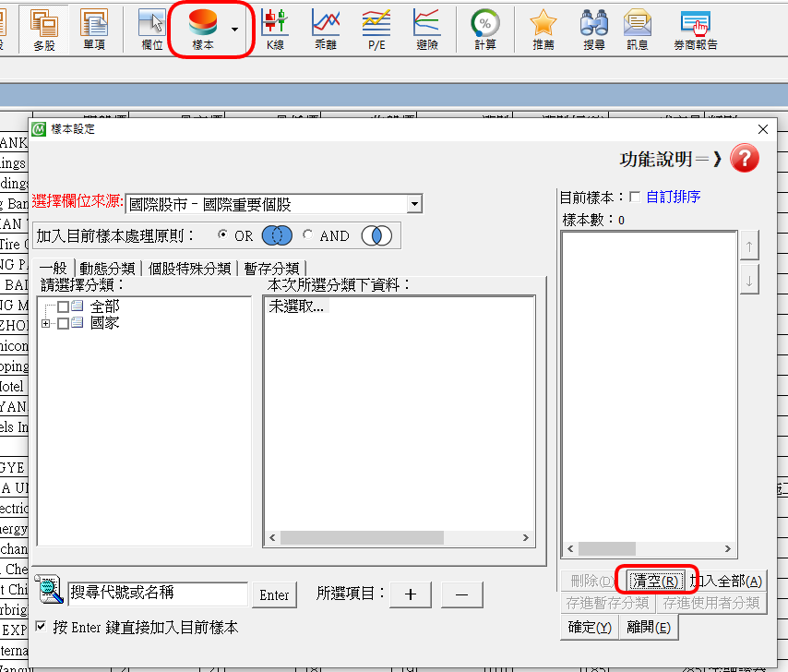Open 推薦 star recommendations
This screenshot has width=788, height=672.
pyautogui.click(x=543, y=28)
